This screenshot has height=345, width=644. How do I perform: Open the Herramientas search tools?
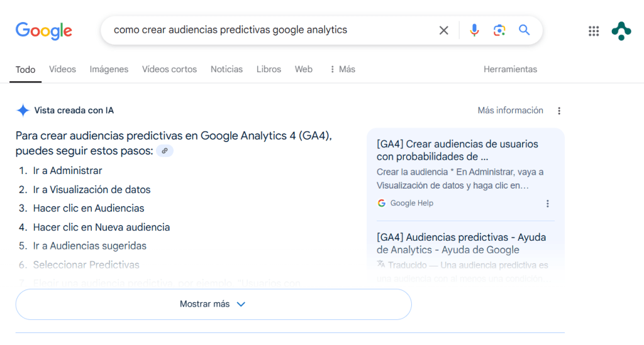coord(510,69)
